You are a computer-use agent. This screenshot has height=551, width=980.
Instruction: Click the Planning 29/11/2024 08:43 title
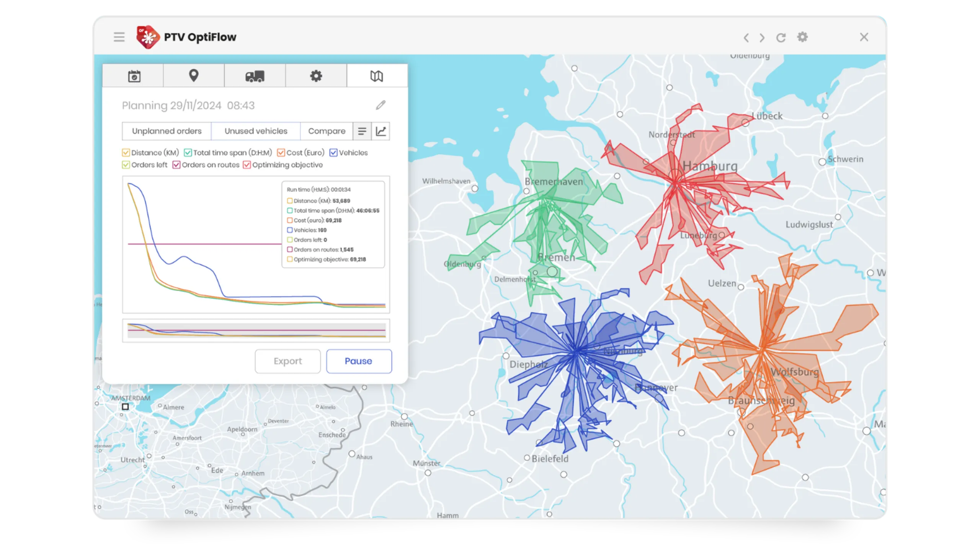click(x=188, y=106)
